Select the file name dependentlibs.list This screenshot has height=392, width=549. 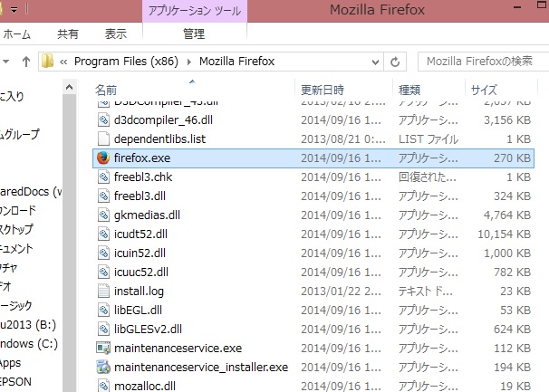pos(159,139)
